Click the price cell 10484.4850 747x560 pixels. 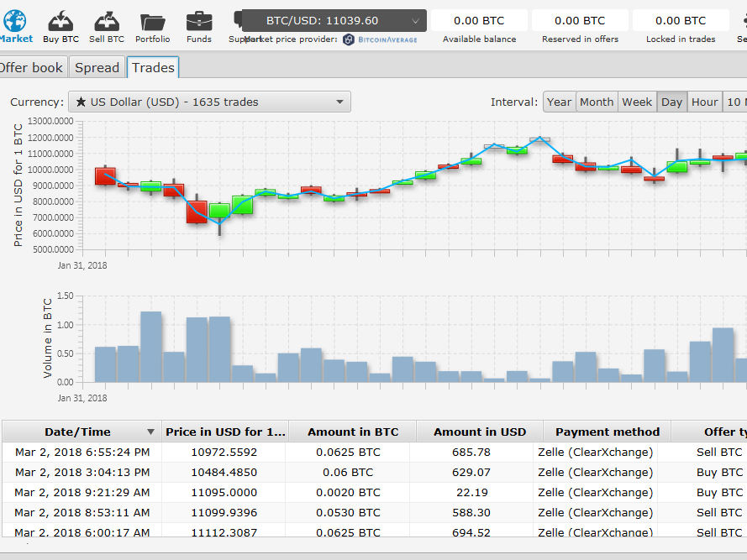pos(224,473)
